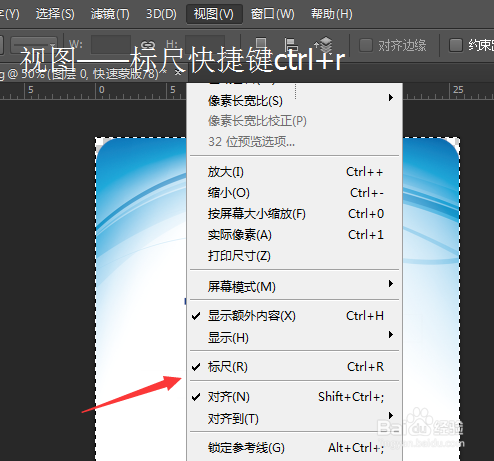Open the 3D(D) menu
The width and height of the screenshot is (494, 461).
[161, 14]
